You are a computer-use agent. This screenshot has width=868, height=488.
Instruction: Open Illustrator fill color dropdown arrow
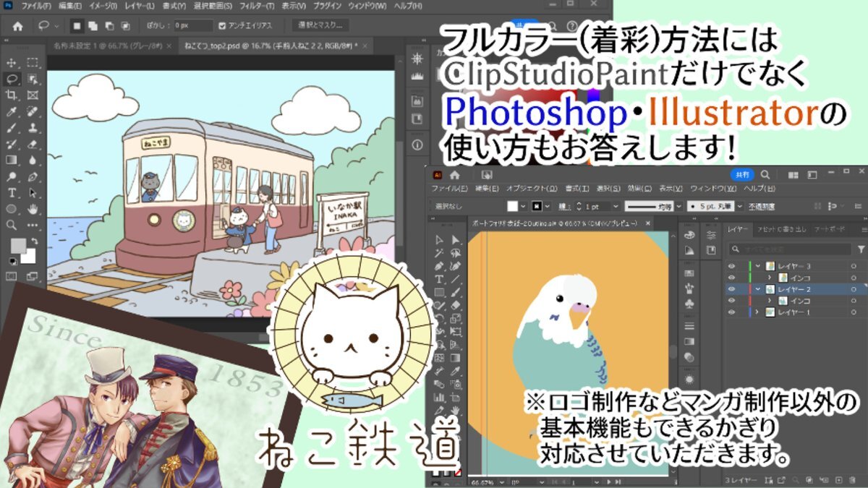click(523, 206)
